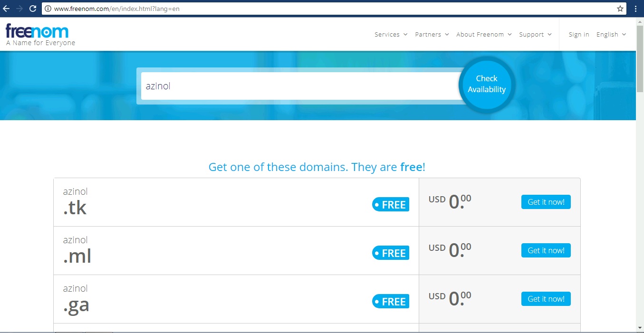
Task: Open the Support dropdown menu
Action: 535,34
